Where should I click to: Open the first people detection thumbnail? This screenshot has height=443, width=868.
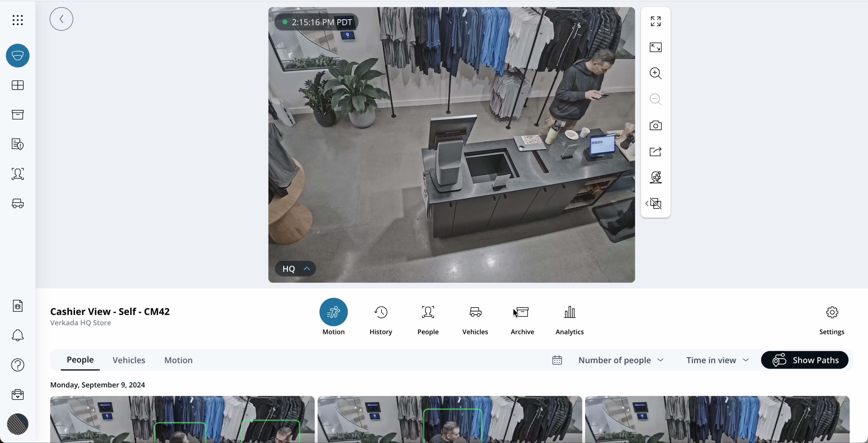tap(182, 419)
